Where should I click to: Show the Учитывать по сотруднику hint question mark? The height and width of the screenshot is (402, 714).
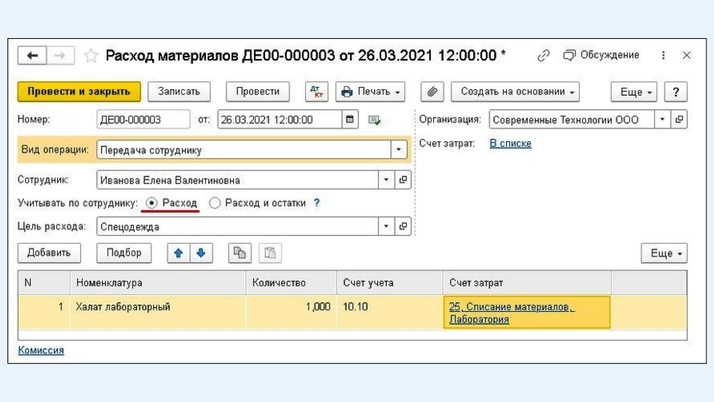pos(316,203)
